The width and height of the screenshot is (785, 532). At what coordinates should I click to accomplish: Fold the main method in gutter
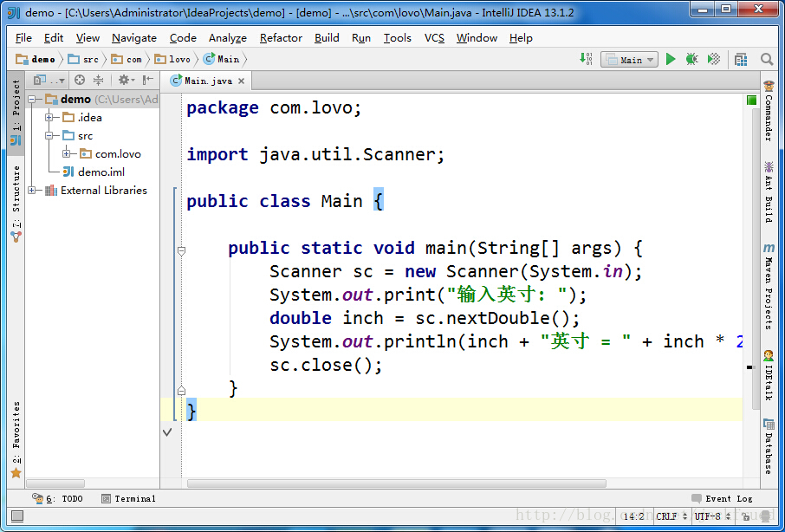[x=182, y=250]
